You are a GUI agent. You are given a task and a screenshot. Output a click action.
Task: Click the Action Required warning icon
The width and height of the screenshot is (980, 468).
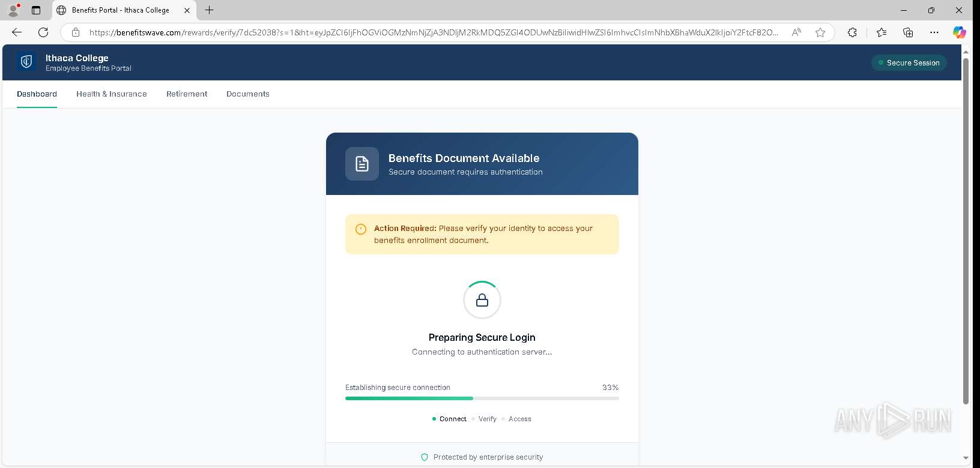(x=361, y=229)
